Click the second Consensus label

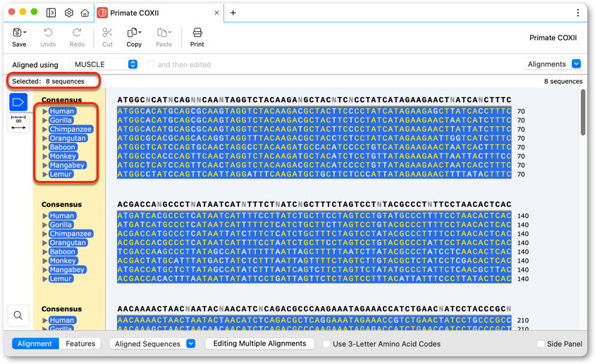point(61,204)
